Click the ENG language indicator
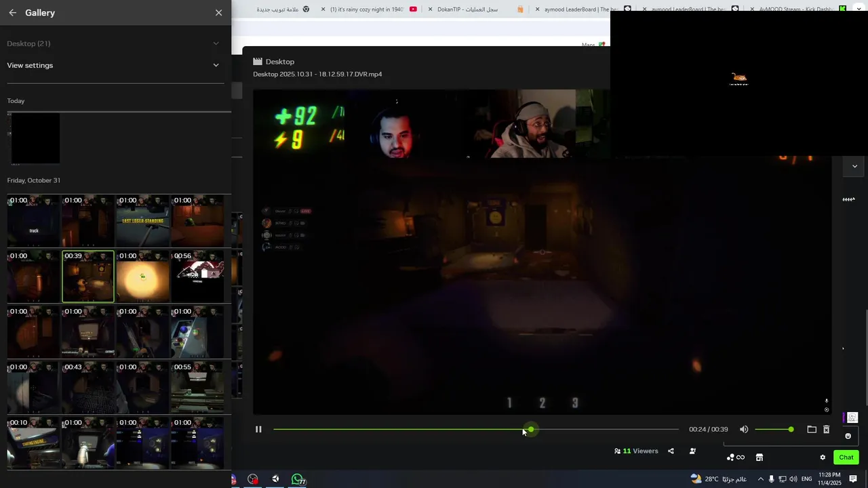 (x=807, y=479)
